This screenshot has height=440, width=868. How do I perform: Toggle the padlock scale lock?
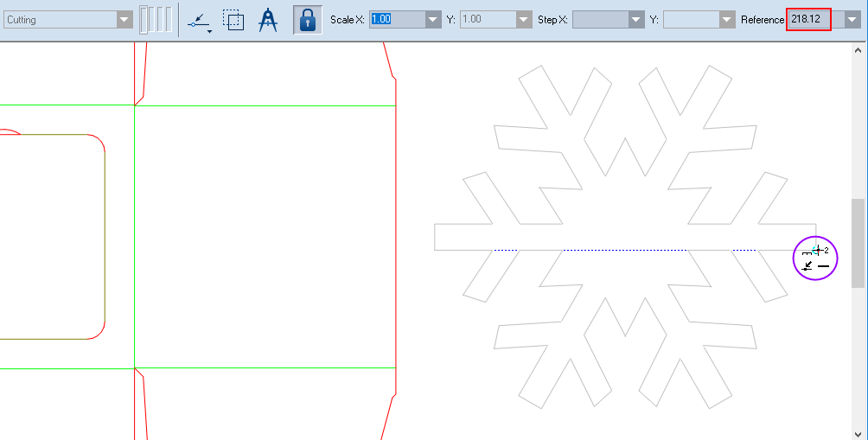pos(308,19)
